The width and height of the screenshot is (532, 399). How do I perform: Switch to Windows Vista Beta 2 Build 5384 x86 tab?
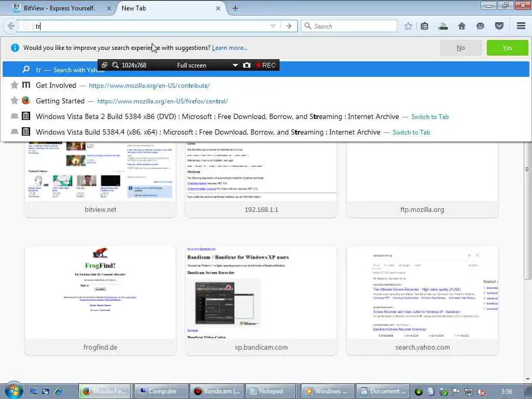[x=265, y=117]
